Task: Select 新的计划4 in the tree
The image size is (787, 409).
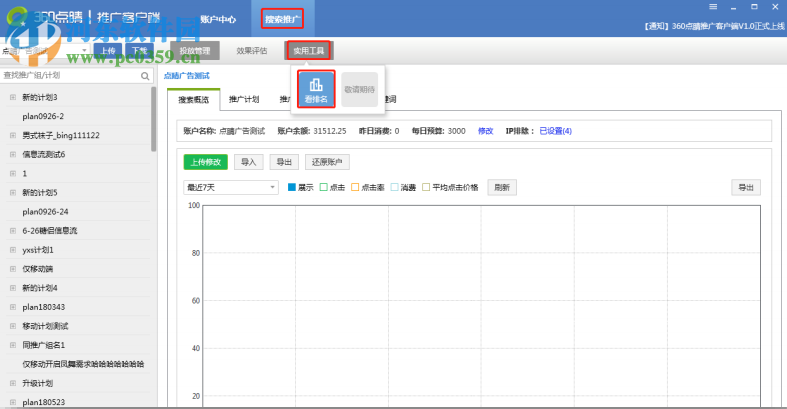Action: coord(40,288)
